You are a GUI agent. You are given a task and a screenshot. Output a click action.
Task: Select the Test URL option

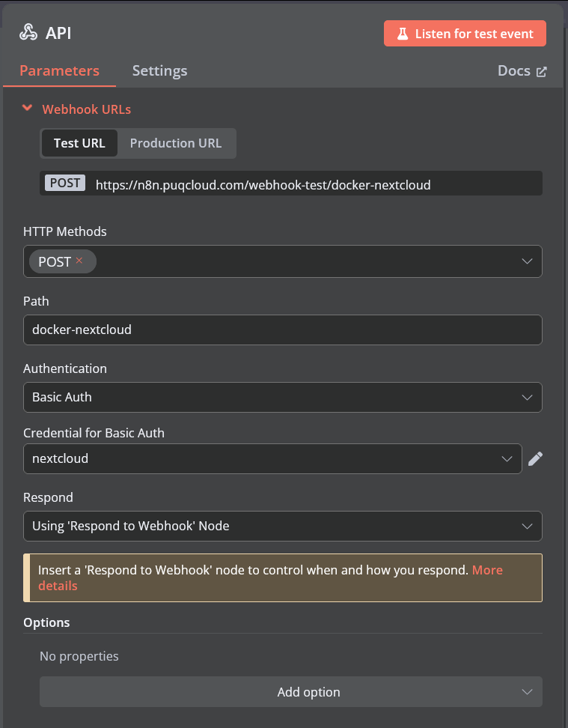[x=79, y=142]
